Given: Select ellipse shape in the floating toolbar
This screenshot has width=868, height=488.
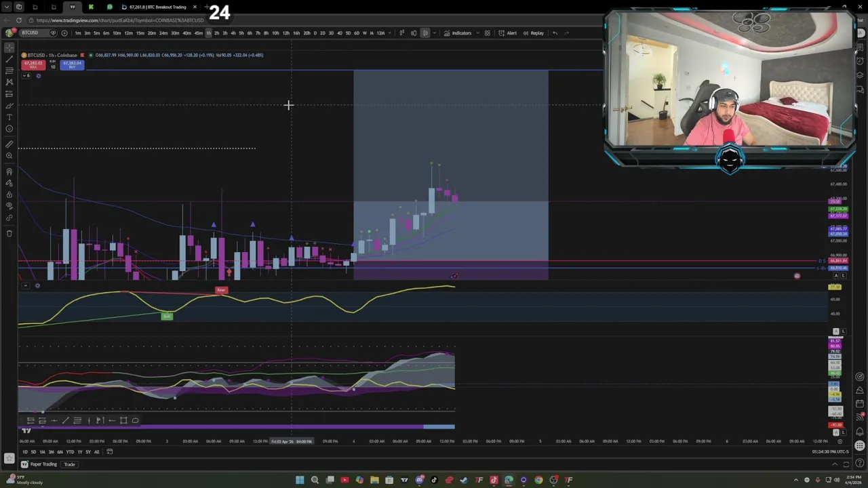Looking at the screenshot, I should (x=135, y=420).
